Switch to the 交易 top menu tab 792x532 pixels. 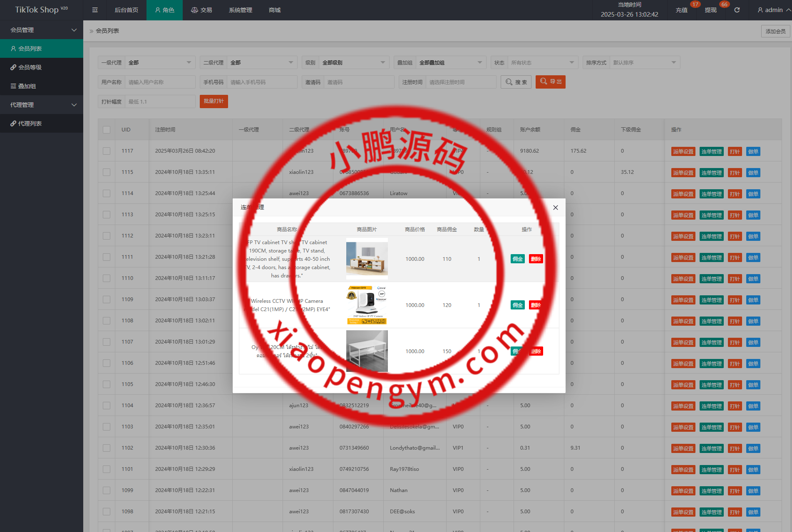tap(201, 10)
